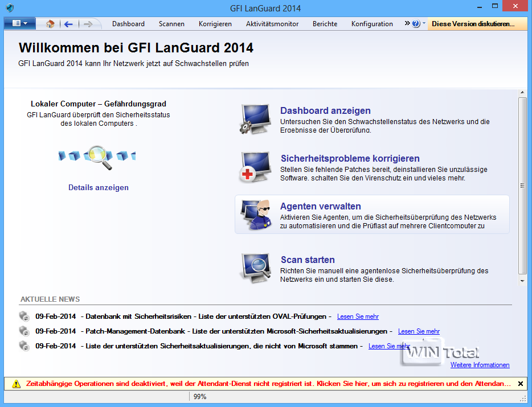Open Lesen Sie mehr for Patch-Management-Datenbank
This screenshot has width=532, height=407.
point(419,331)
